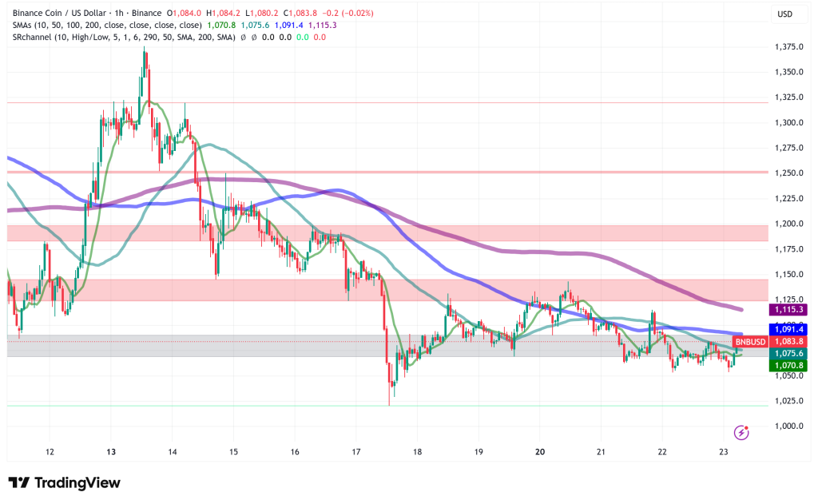Click the purple lightning replay icon
818x504 pixels.
741,432
